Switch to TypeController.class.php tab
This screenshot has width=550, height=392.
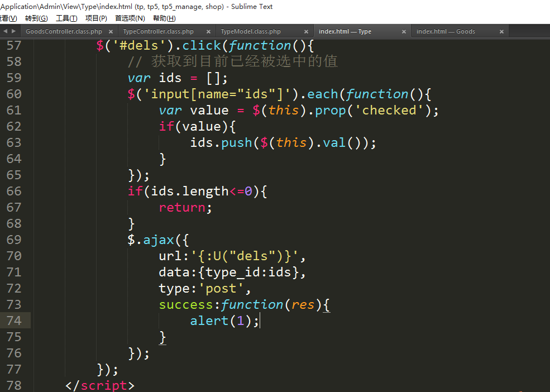tap(158, 32)
